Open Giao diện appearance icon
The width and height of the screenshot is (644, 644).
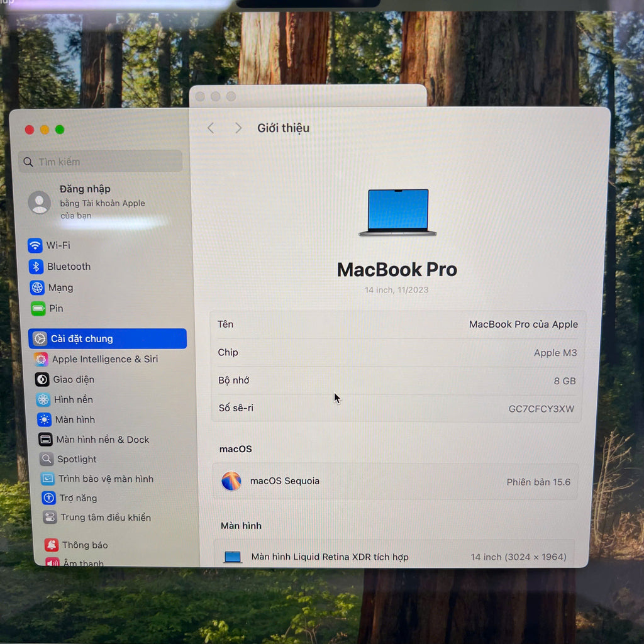pos(42,380)
